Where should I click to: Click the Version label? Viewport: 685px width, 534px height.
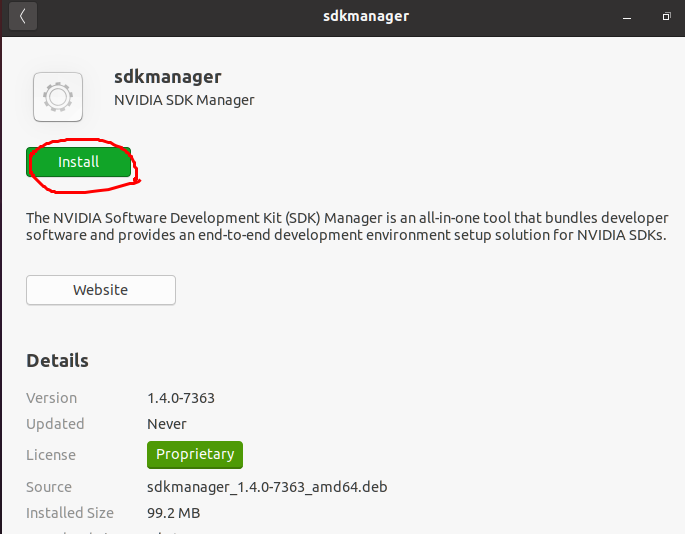coord(52,398)
